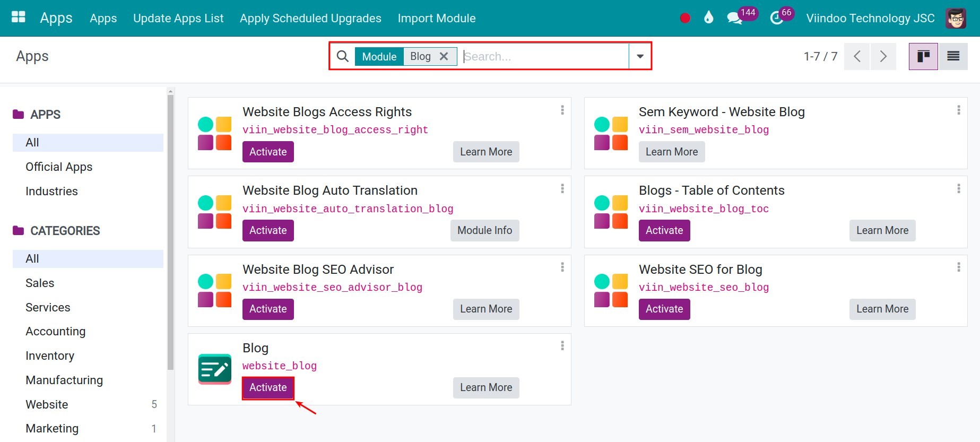Activate Website Blog Auto Translation
The image size is (980, 442).
pyautogui.click(x=268, y=230)
